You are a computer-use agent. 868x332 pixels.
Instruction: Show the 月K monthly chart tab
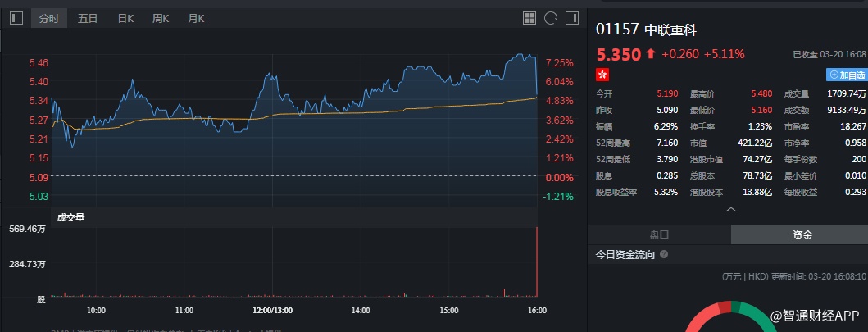[196, 18]
